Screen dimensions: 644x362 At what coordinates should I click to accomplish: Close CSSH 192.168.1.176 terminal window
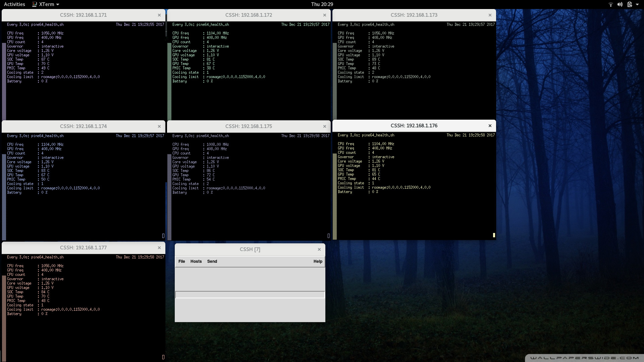(x=490, y=126)
